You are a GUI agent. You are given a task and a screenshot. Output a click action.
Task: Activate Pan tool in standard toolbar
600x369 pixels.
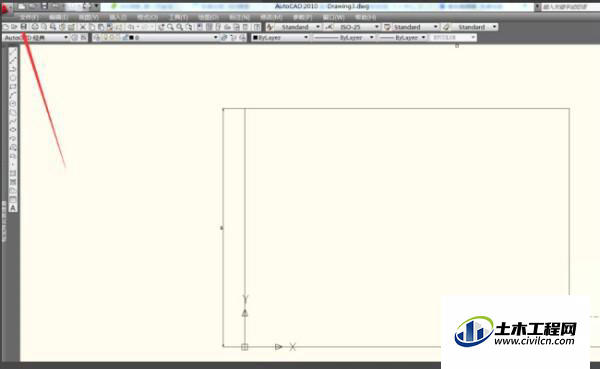coord(161,27)
